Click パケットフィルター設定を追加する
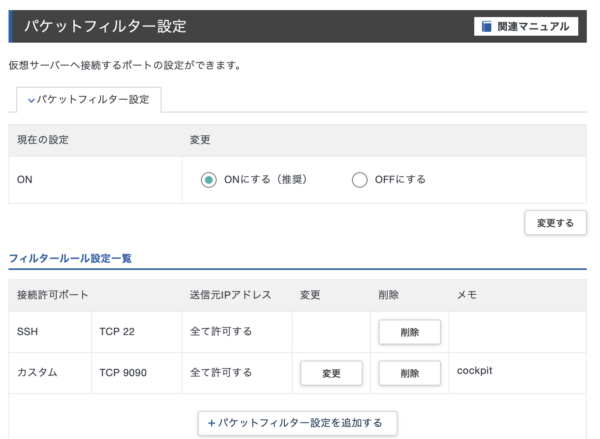 click(297, 423)
